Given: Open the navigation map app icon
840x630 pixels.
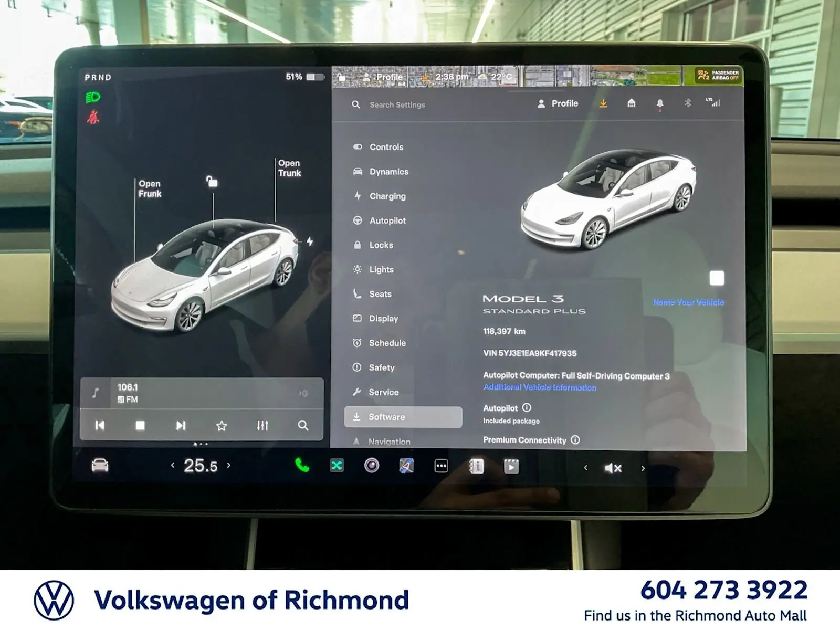Looking at the screenshot, I should [406, 466].
